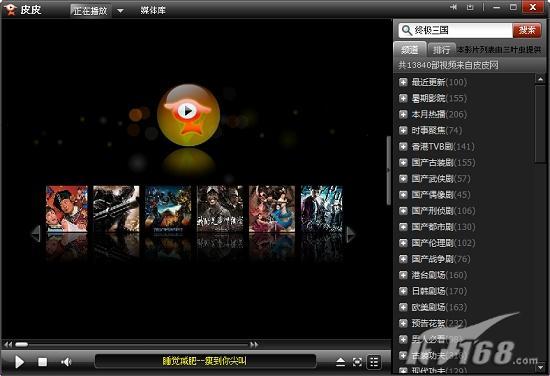Click the large orange play logo

point(189,114)
